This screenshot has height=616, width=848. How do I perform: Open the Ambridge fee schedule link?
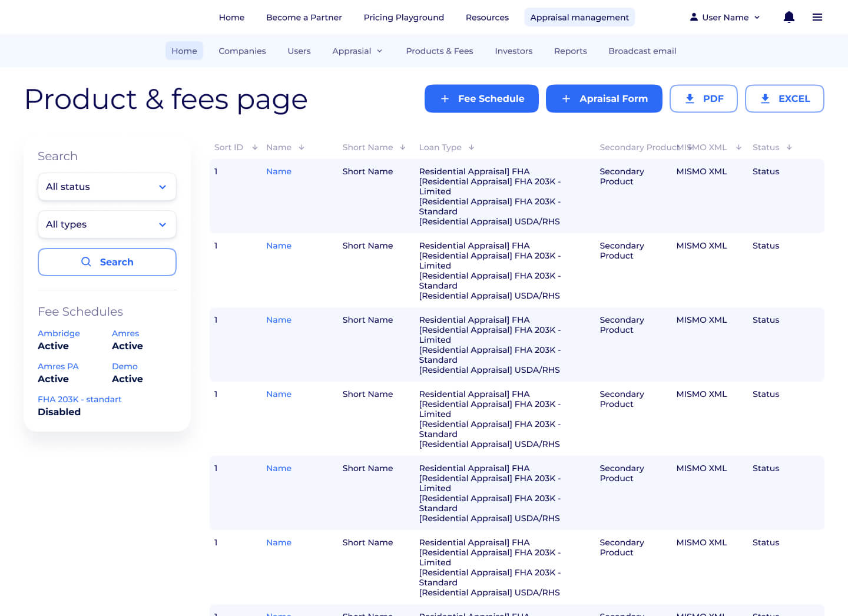pyautogui.click(x=59, y=333)
